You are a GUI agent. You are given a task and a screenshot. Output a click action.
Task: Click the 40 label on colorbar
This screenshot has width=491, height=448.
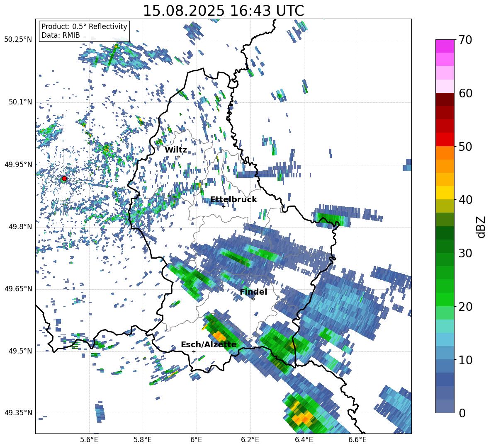pos(465,200)
